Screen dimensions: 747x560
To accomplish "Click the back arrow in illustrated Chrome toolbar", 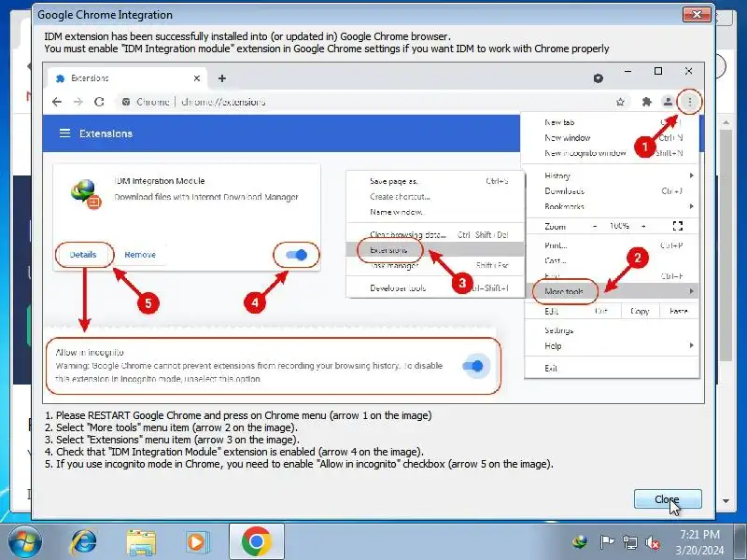I will [x=57, y=102].
